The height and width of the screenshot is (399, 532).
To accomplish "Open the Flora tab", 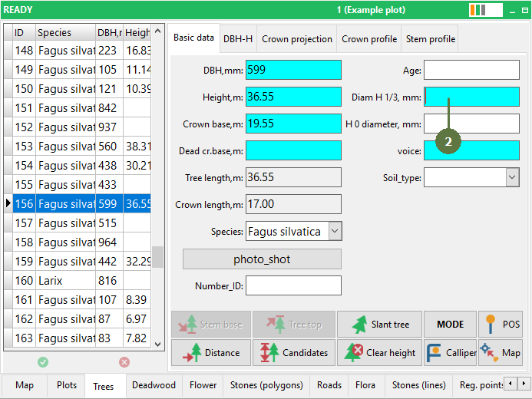I will point(365,385).
